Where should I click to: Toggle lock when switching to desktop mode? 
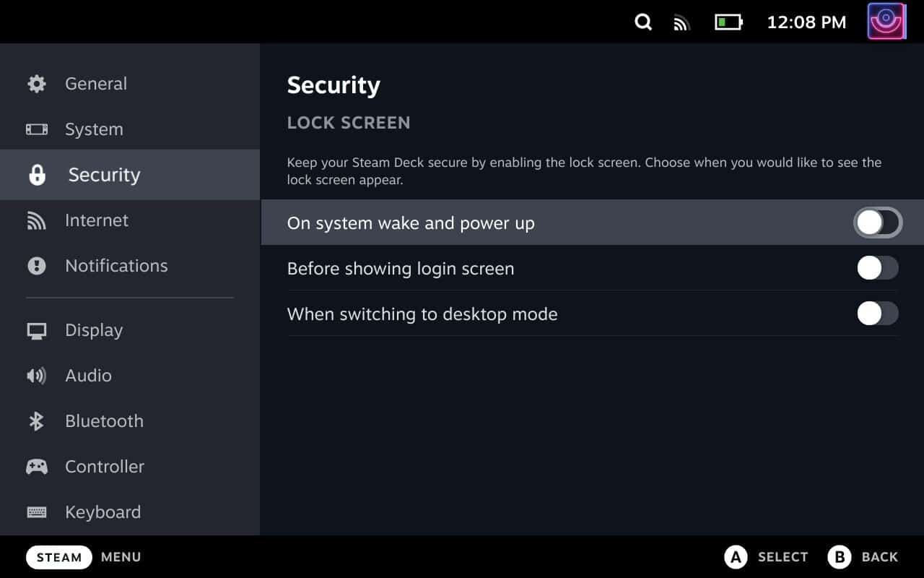click(878, 314)
